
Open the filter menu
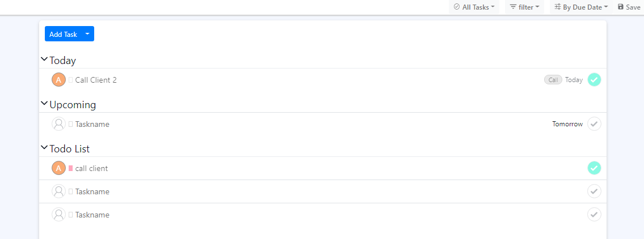pos(524,7)
